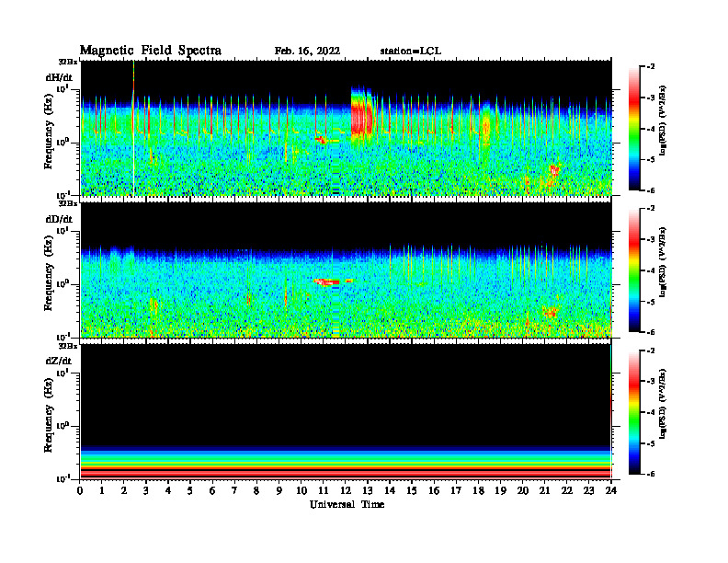
Task: Click the red horizontal band in the dZ/dt panel
Action: (x=346, y=473)
